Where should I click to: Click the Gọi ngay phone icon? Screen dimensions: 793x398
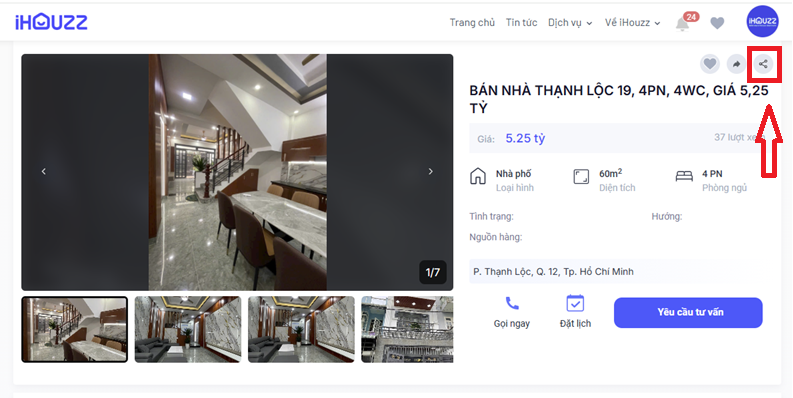pos(512,303)
